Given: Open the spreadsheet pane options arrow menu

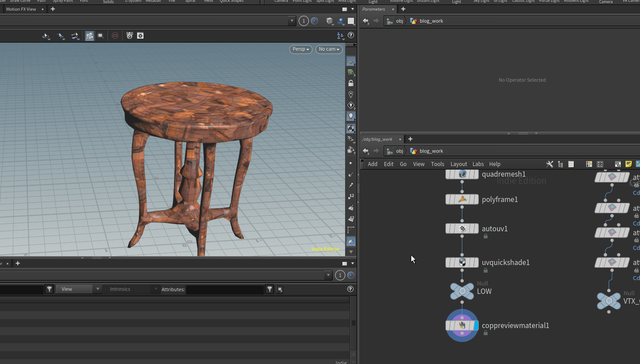Looking at the screenshot, I should [x=353, y=263].
